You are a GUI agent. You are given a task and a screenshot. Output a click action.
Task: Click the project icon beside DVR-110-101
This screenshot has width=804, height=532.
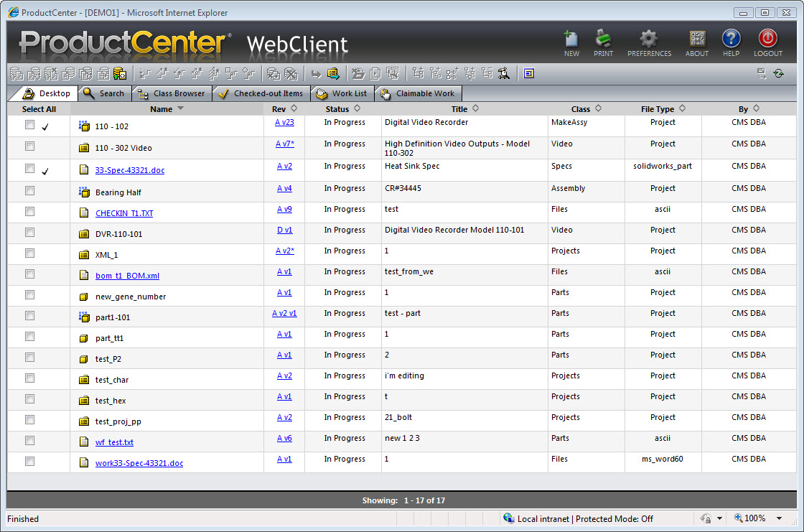pyautogui.click(x=84, y=234)
